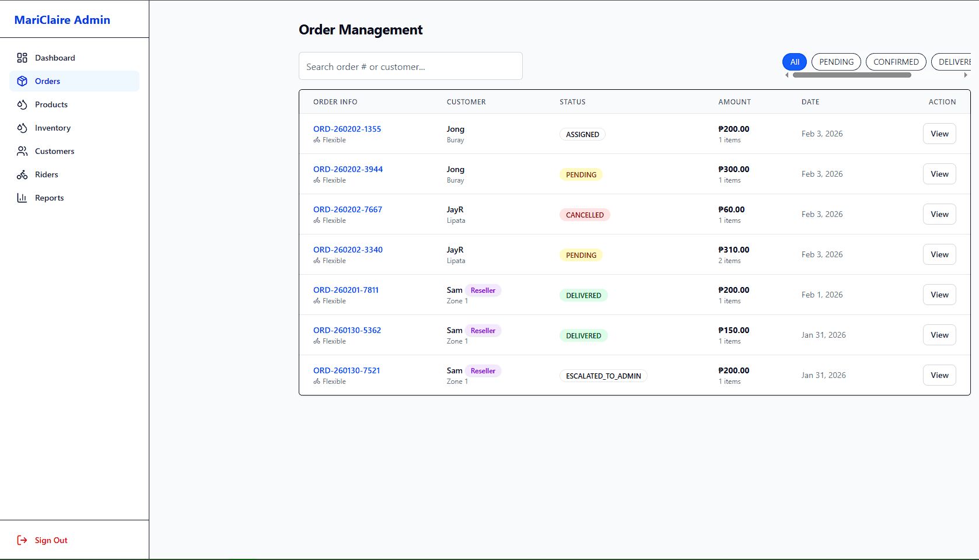Select Customers in the sidebar menu
979x560 pixels.
54,151
